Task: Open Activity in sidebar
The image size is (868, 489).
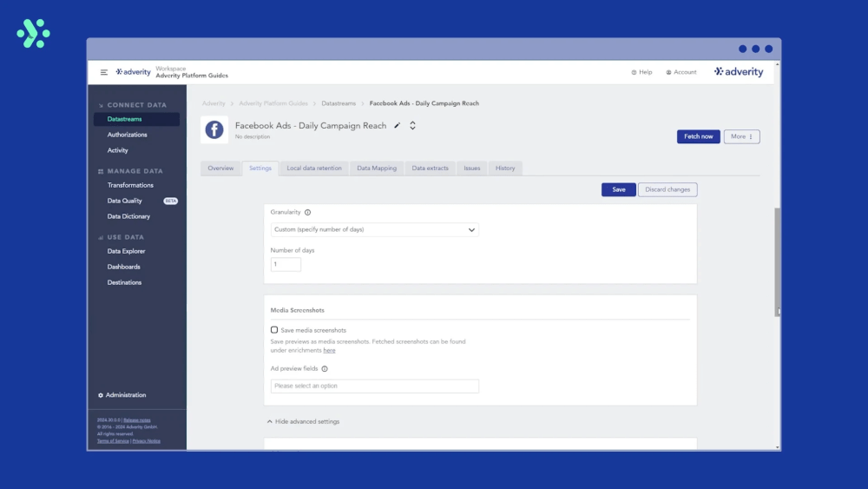Action: coord(117,150)
